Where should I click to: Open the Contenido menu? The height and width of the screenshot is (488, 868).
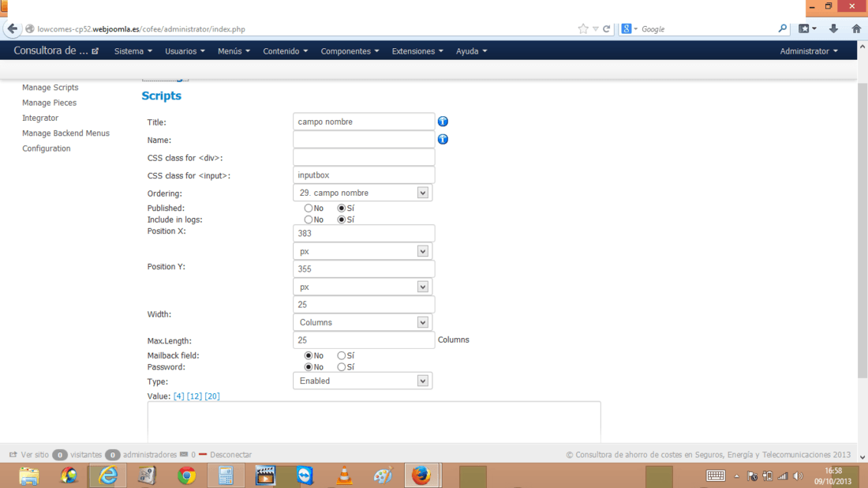point(285,51)
